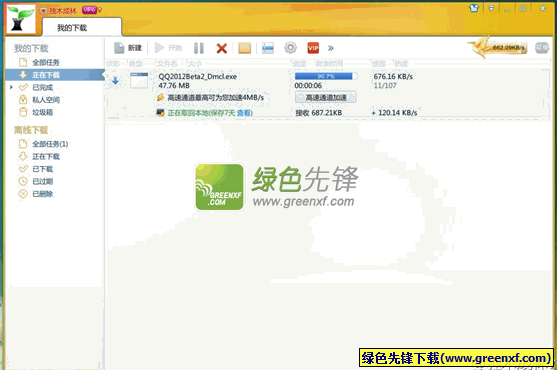
Task: Click the checkmark icon beside 已下载
Action: click(23, 169)
